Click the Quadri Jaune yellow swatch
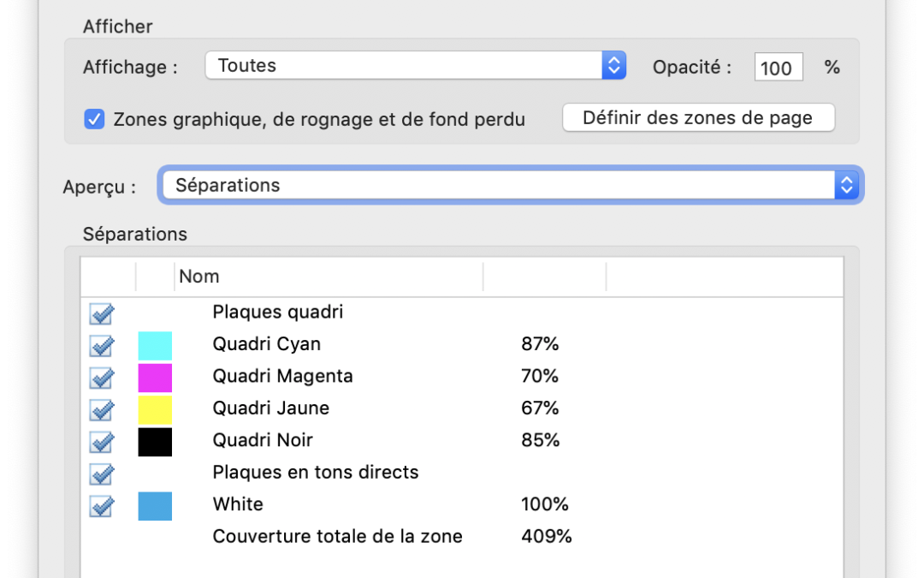Screen dimensions: 924x578 (x=155, y=409)
